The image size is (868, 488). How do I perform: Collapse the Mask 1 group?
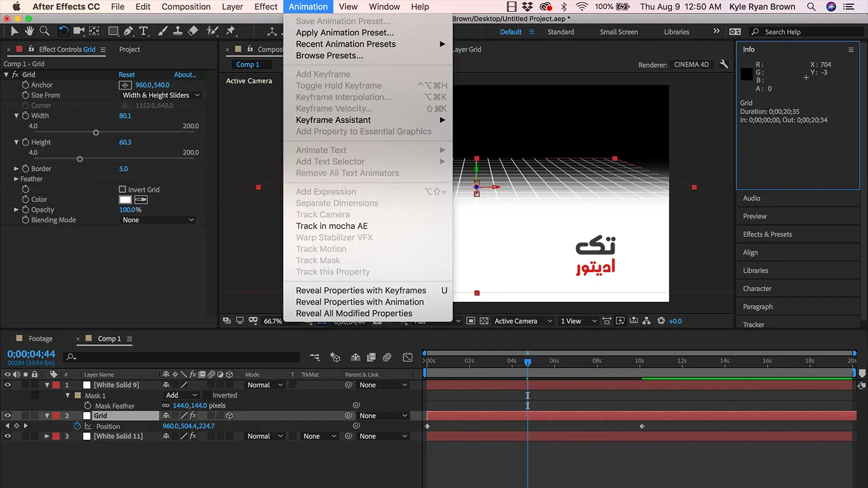tap(68, 395)
